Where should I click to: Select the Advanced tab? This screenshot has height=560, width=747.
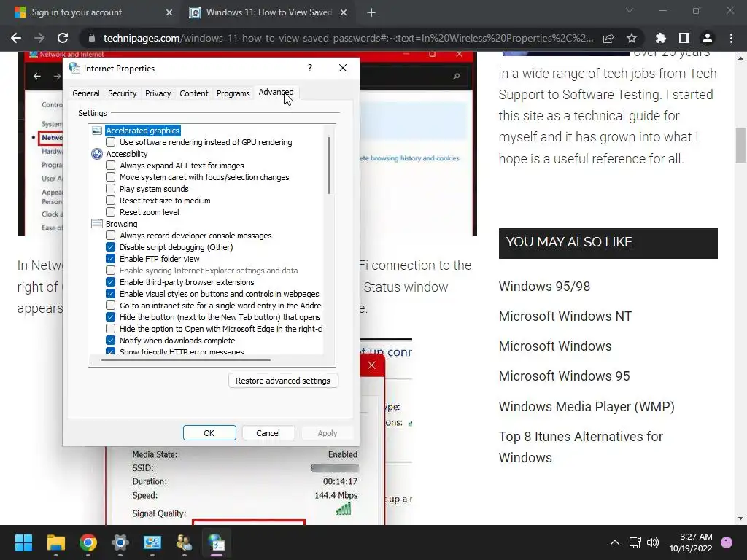point(276,93)
